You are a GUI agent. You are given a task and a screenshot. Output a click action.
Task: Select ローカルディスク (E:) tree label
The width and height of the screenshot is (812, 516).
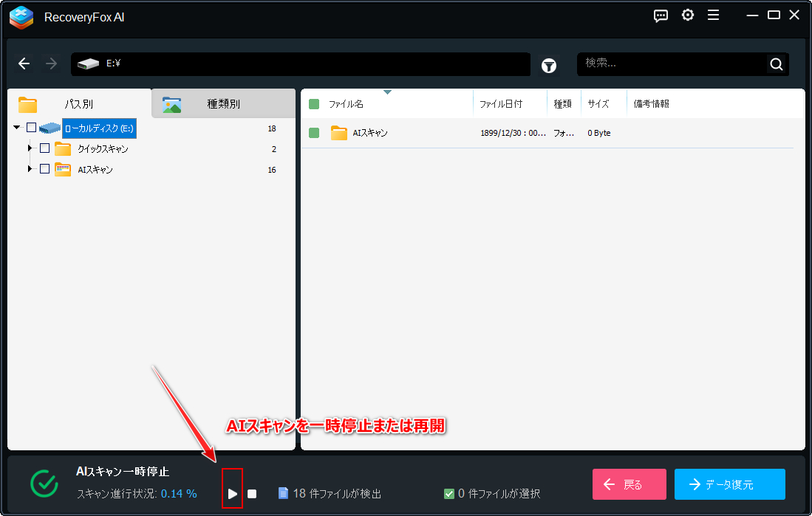click(99, 128)
